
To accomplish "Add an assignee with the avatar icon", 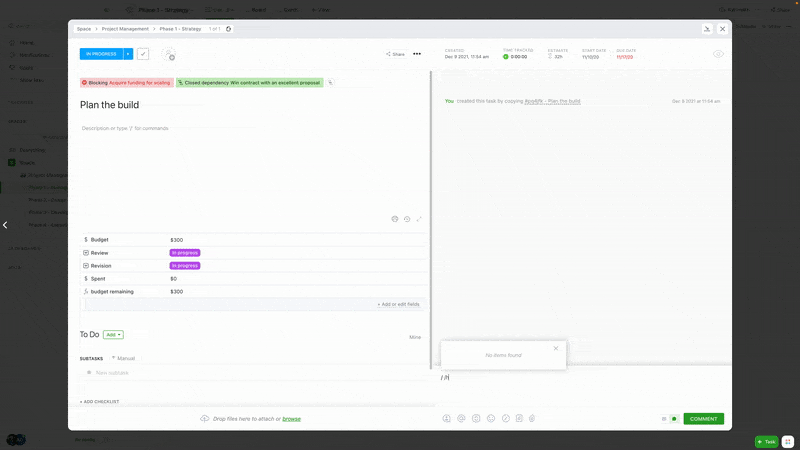I will pyautogui.click(x=168, y=54).
